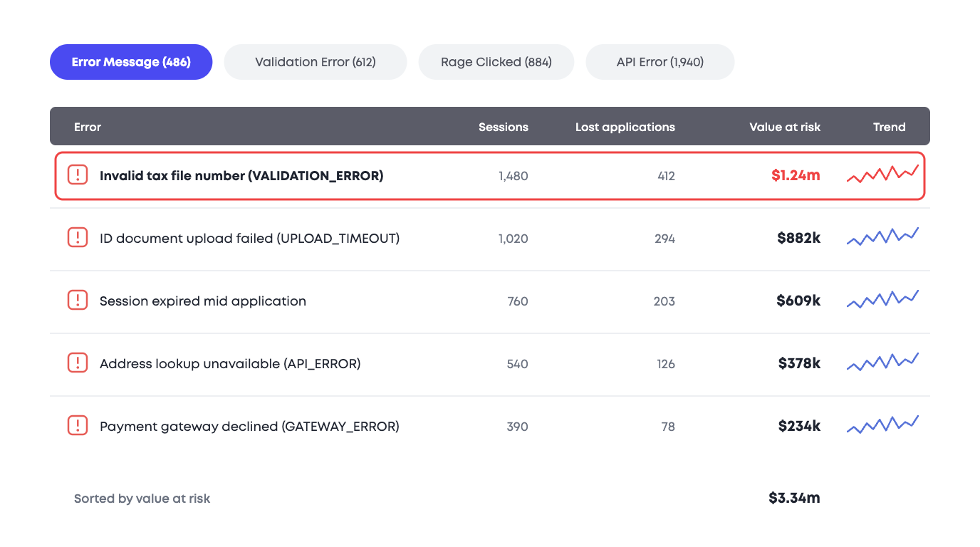980x547 pixels.
Task: Select the 1,480 sessions value
Action: (x=514, y=175)
